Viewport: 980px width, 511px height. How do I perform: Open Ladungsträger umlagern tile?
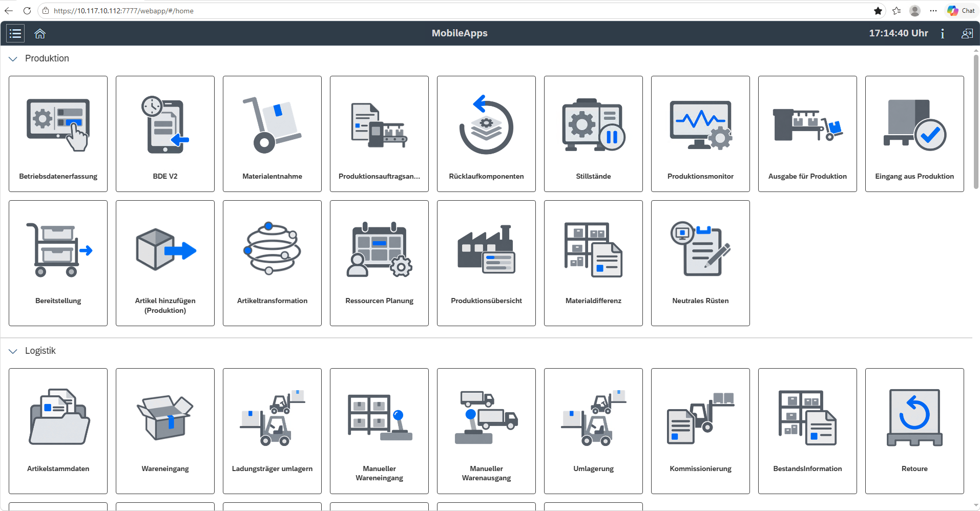(272, 431)
